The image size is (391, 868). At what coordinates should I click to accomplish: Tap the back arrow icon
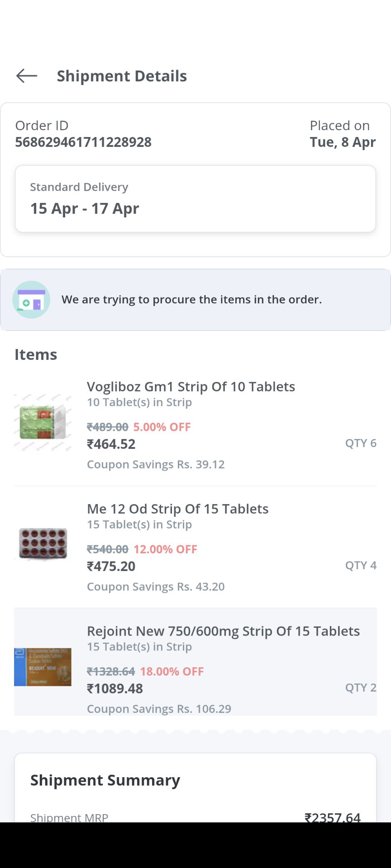(27, 76)
